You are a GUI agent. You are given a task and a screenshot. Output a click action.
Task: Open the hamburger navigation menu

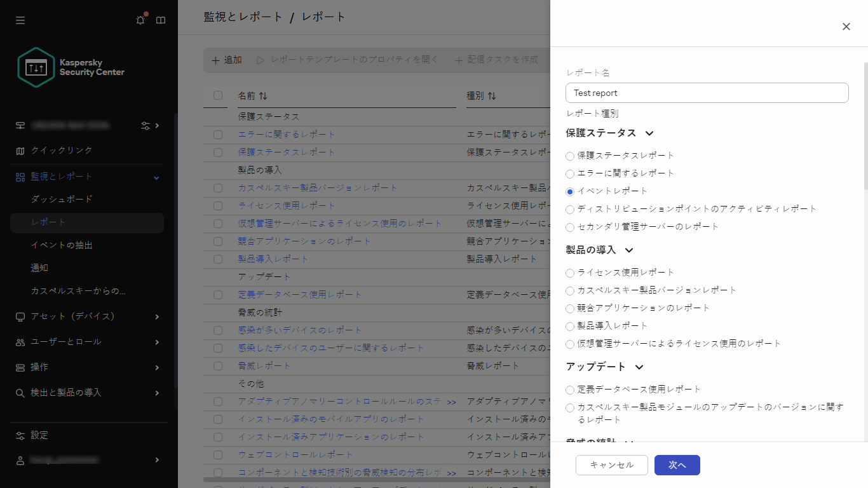pos(20,20)
